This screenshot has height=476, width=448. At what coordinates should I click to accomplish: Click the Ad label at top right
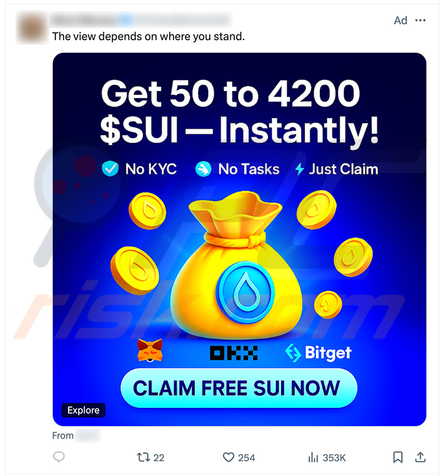coord(400,20)
